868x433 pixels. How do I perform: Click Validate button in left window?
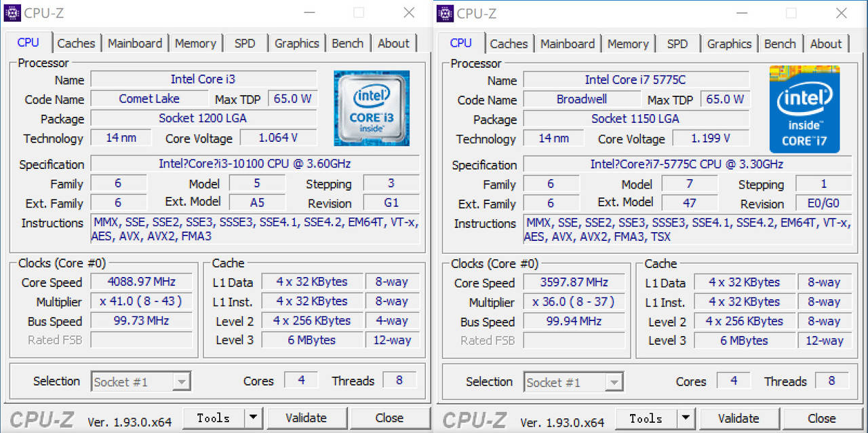[306, 418]
